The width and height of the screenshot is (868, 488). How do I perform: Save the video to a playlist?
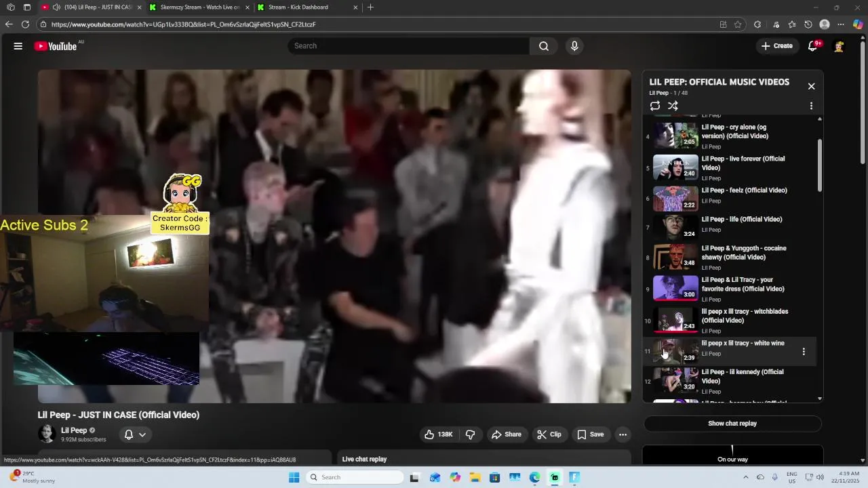[x=590, y=434]
